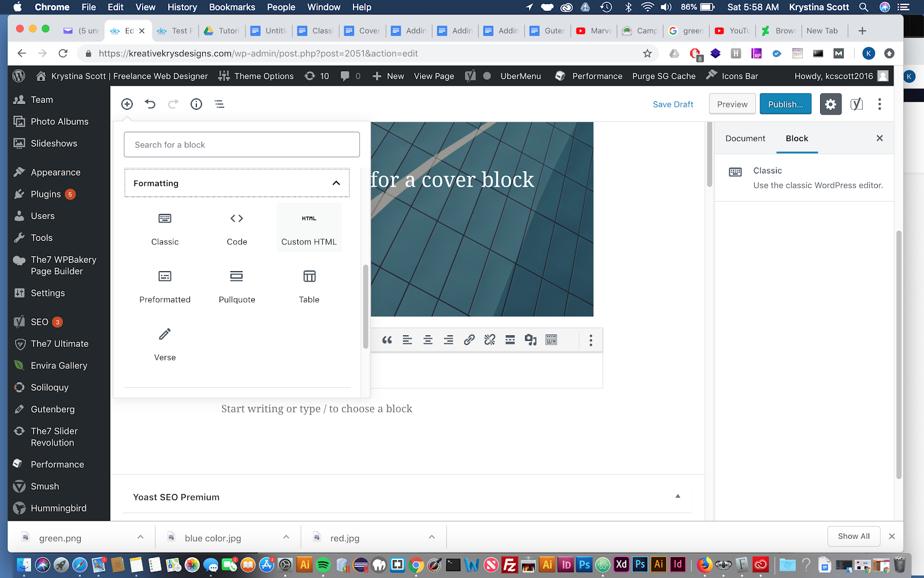Click the Add block plus icon
The image size is (924, 578).
pyautogui.click(x=127, y=104)
